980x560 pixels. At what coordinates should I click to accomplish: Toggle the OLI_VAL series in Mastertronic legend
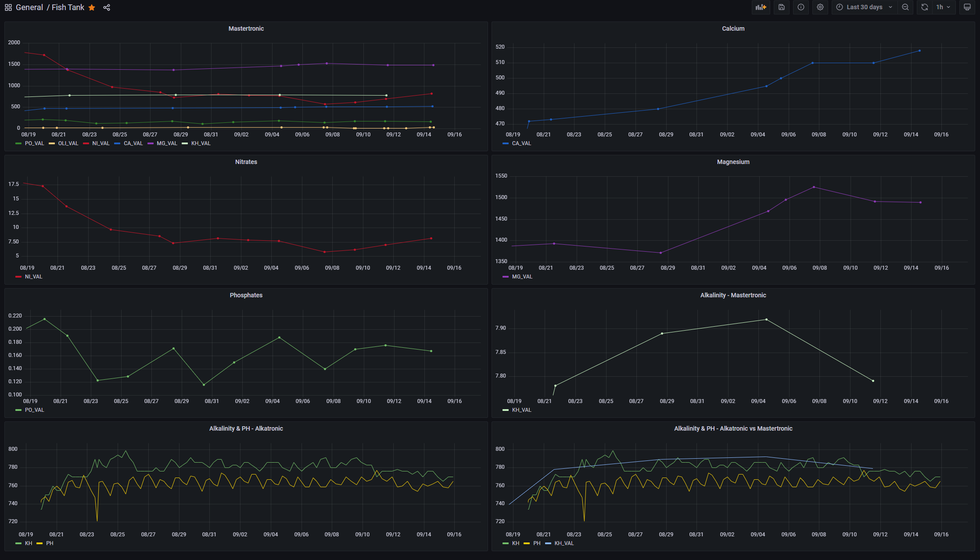pos(68,143)
